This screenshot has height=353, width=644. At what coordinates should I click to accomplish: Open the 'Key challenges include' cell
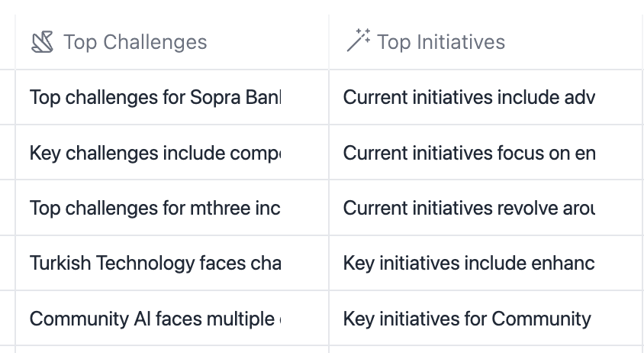(156, 153)
